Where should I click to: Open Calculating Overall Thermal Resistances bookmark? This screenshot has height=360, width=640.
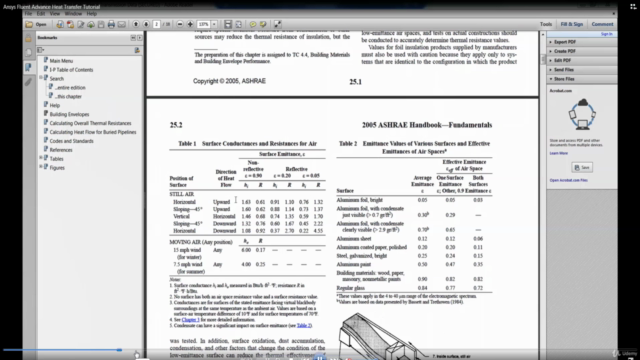click(x=91, y=123)
